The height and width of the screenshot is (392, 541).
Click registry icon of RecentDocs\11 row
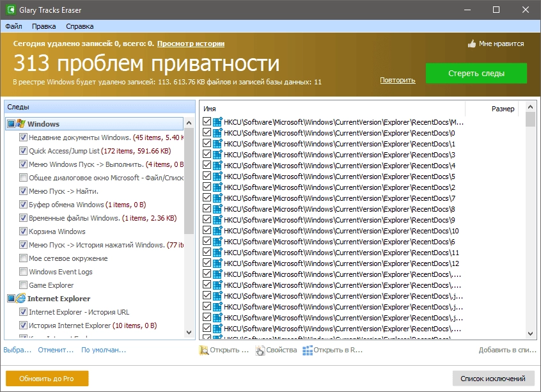(217, 253)
